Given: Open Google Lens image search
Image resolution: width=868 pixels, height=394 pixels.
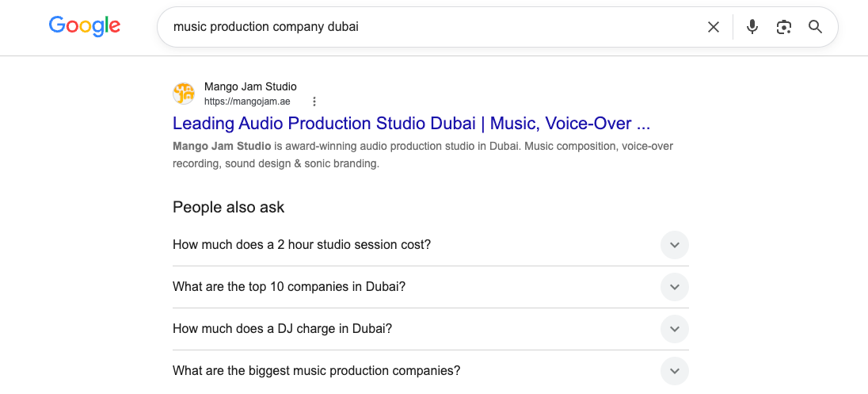Looking at the screenshot, I should 783,27.
